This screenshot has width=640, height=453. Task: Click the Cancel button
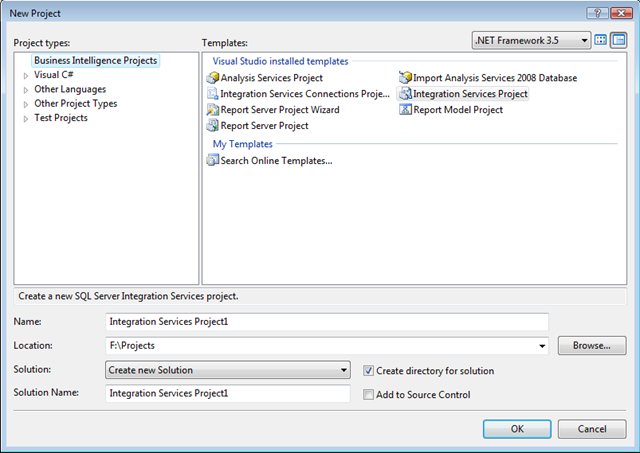click(x=592, y=429)
